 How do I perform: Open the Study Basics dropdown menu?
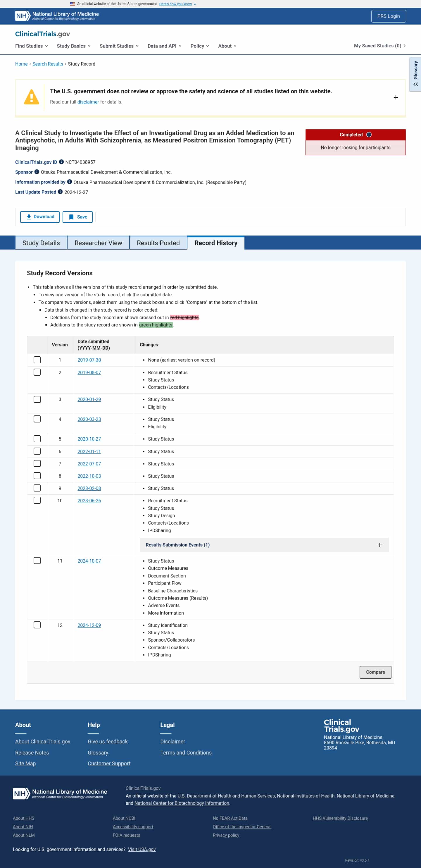(x=73, y=46)
